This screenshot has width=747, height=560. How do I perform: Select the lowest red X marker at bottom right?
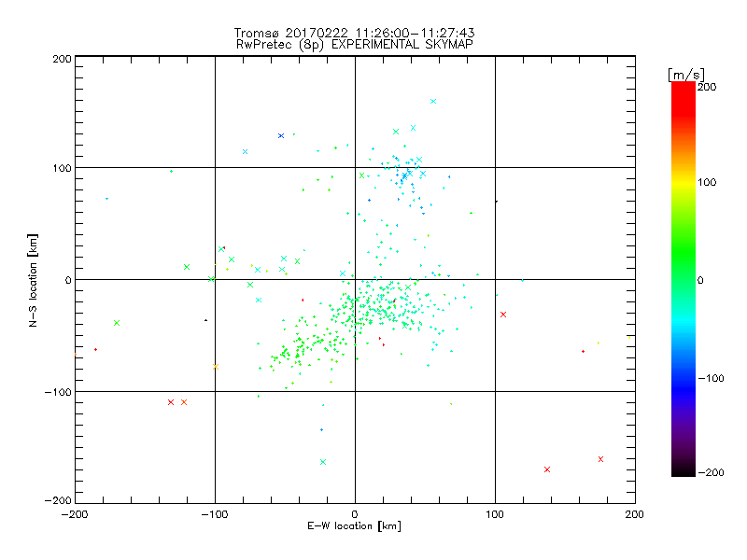pyautogui.click(x=547, y=469)
